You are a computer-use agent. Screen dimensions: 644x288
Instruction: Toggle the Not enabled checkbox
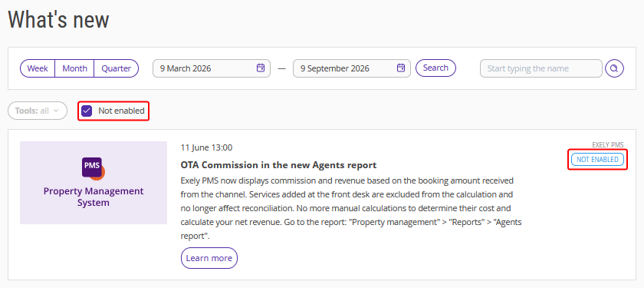[x=87, y=111]
